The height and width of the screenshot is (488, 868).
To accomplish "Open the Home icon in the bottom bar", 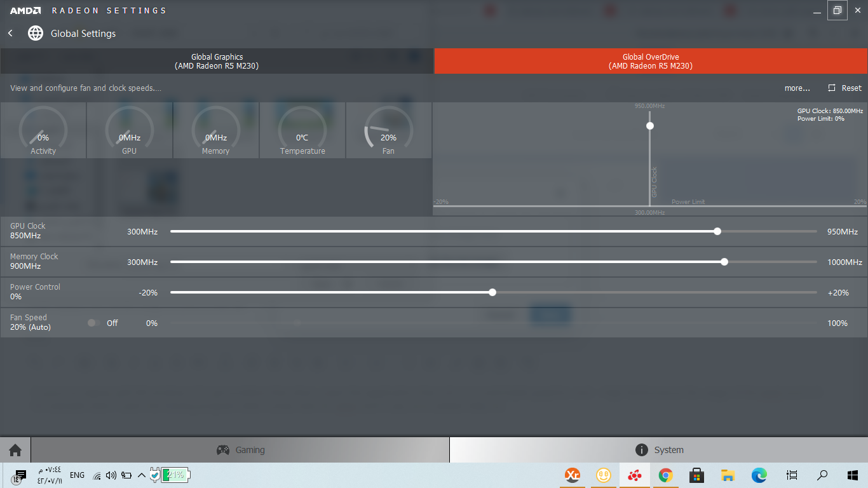I will click(x=15, y=450).
